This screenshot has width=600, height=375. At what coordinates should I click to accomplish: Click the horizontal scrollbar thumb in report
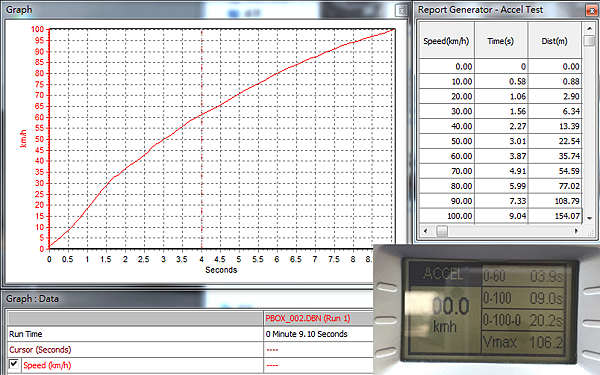click(442, 231)
